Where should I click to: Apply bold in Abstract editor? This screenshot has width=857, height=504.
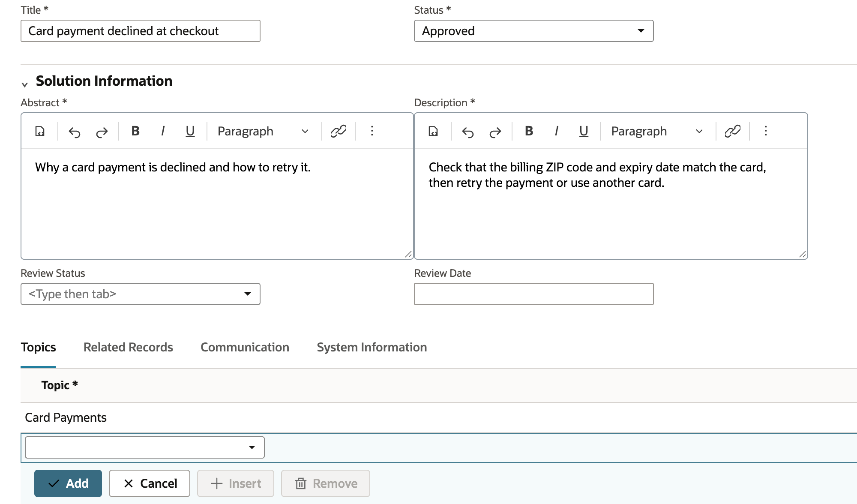point(135,131)
